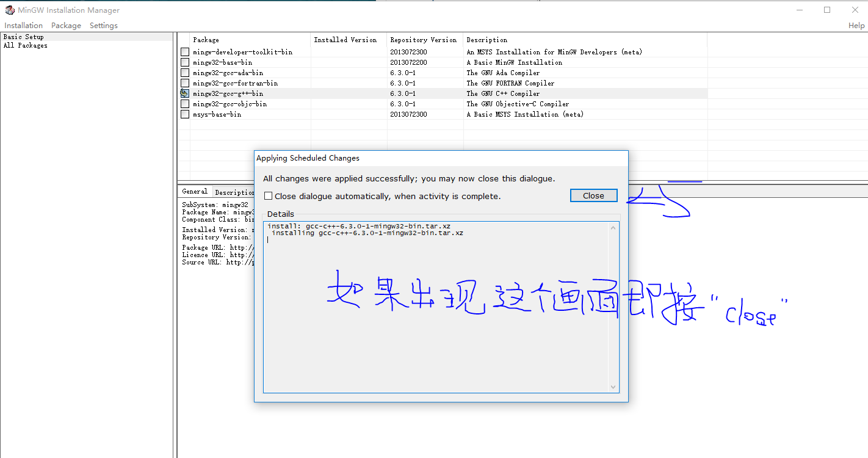Tick the checkbox for mingw32-gcc-fortran-bin
Image resolution: width=868 pixels, height=458 pixels.
[x=185, y=83]
